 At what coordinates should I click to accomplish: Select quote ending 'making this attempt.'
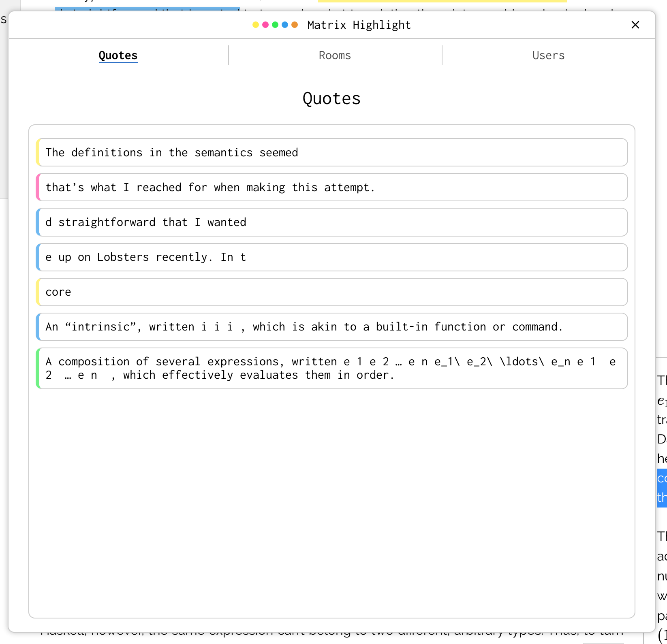click(x=331, y=187)
